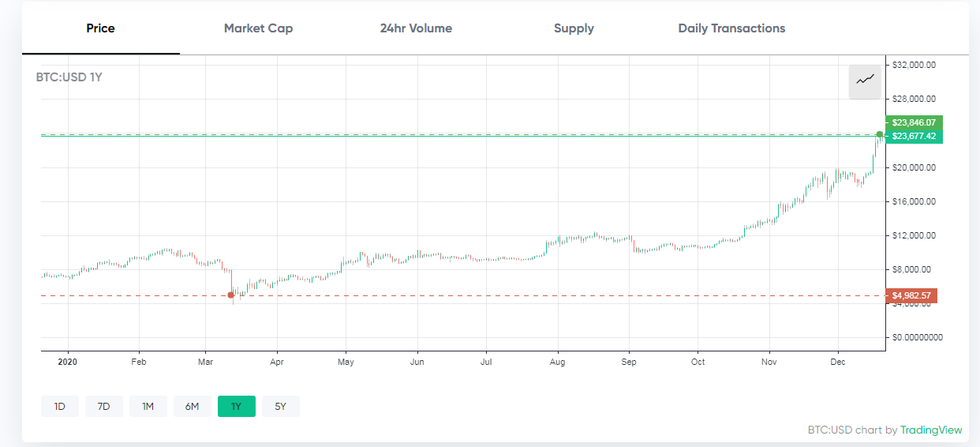Click the Nov date axis label
This screenshot has width=980, height=447.
point(769,362)
